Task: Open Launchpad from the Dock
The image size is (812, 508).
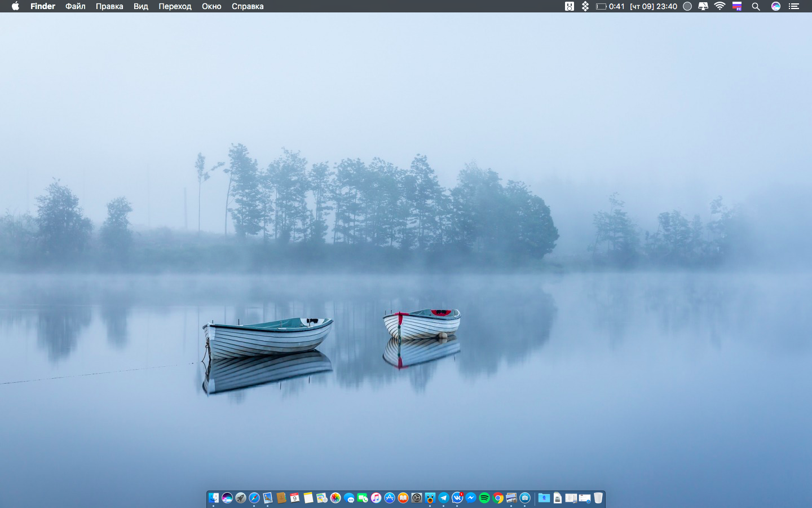Action: (x=241, y=498)
